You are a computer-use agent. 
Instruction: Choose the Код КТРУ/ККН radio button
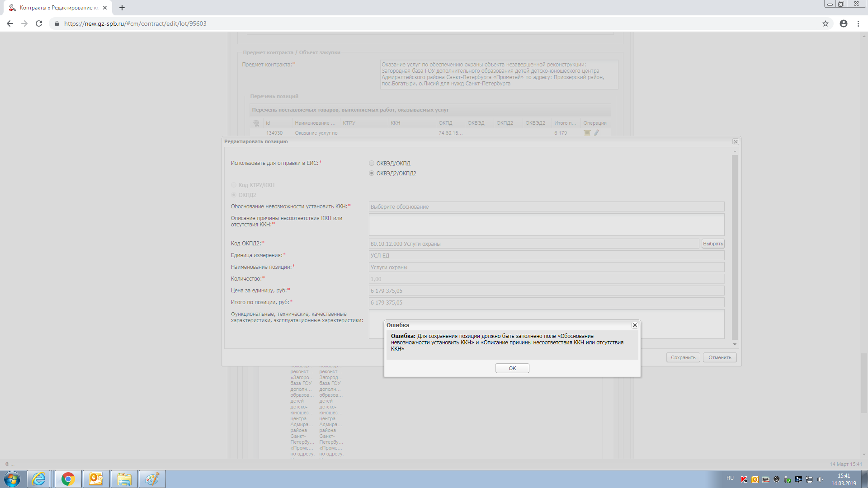[234, 185]
